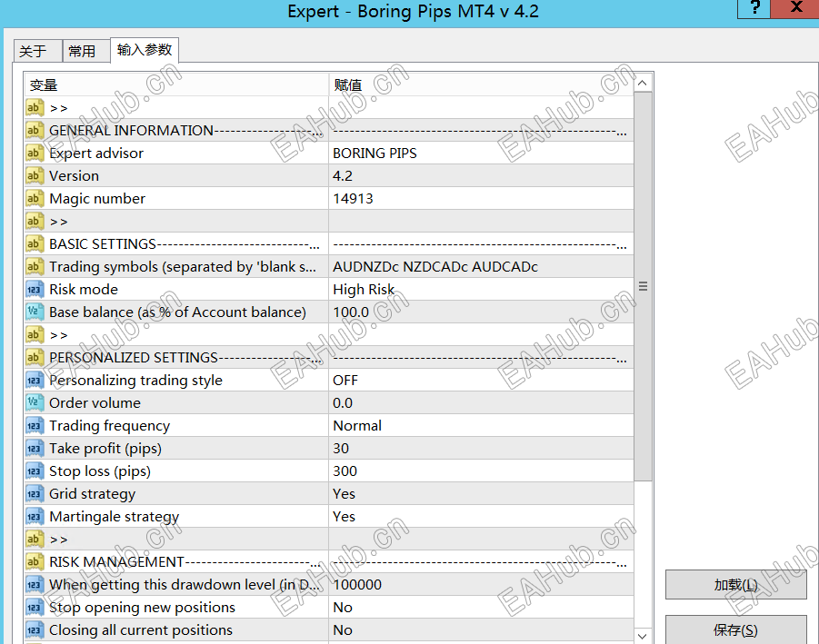The width and height of the screenshot is (819, 644).
Task: Click the double icon beside Base balance
Action: (35, 312)
